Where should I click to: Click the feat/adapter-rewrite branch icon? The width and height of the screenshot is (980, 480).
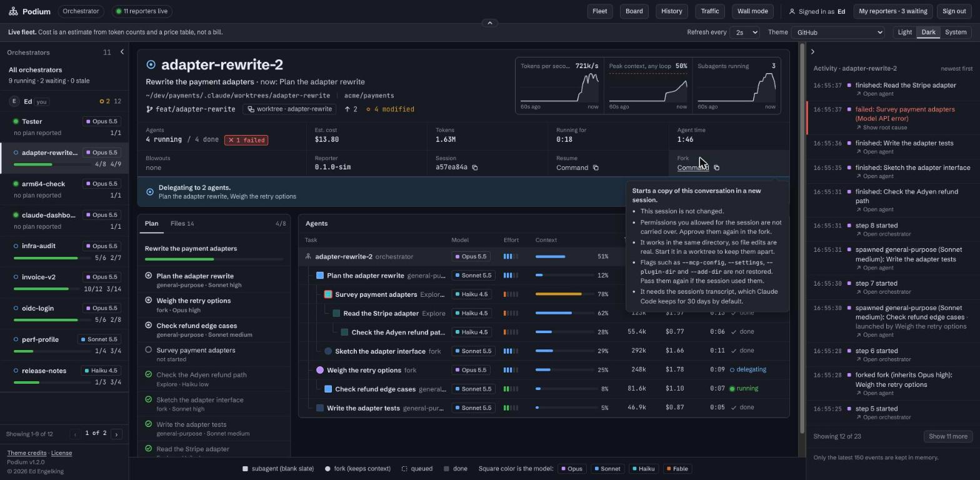pyautogui.click(x=149, y=109)
